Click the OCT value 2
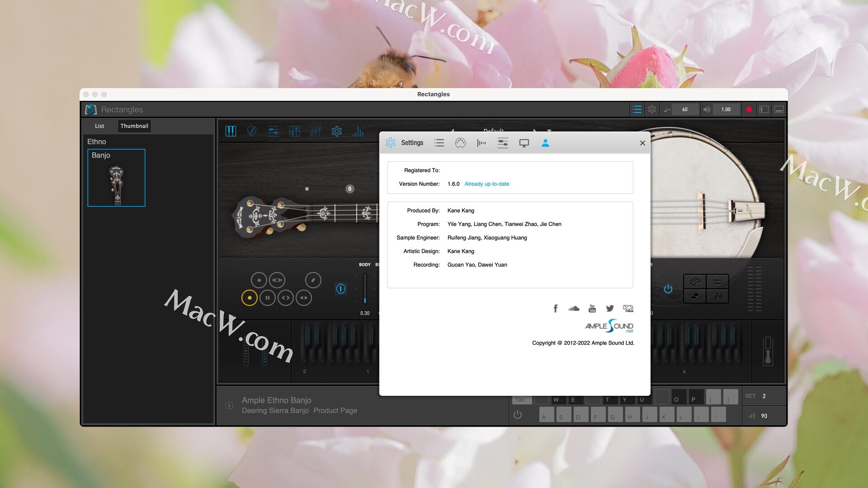This screenshot has width=868, height=488. [x=764, y=396]
